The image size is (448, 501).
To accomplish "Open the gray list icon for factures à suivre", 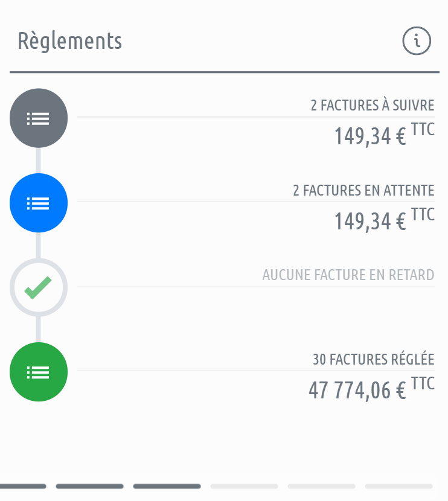I will (39, 118).
